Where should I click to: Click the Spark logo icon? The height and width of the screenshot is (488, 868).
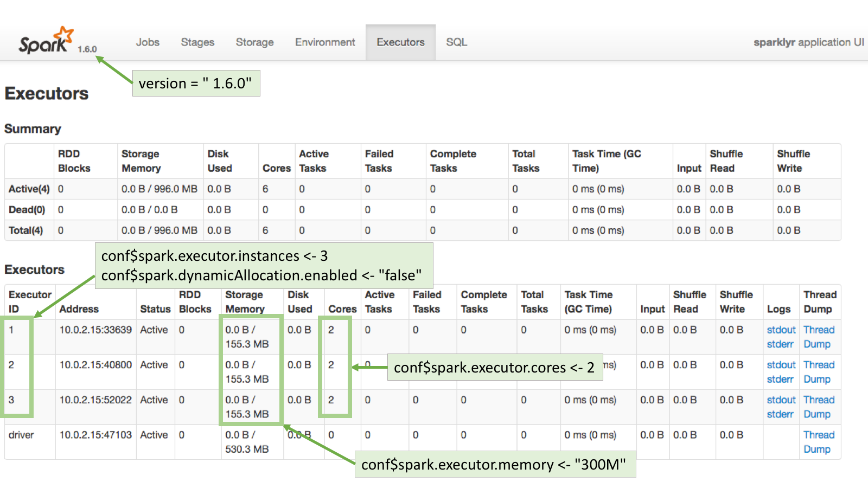click(46, 41)
